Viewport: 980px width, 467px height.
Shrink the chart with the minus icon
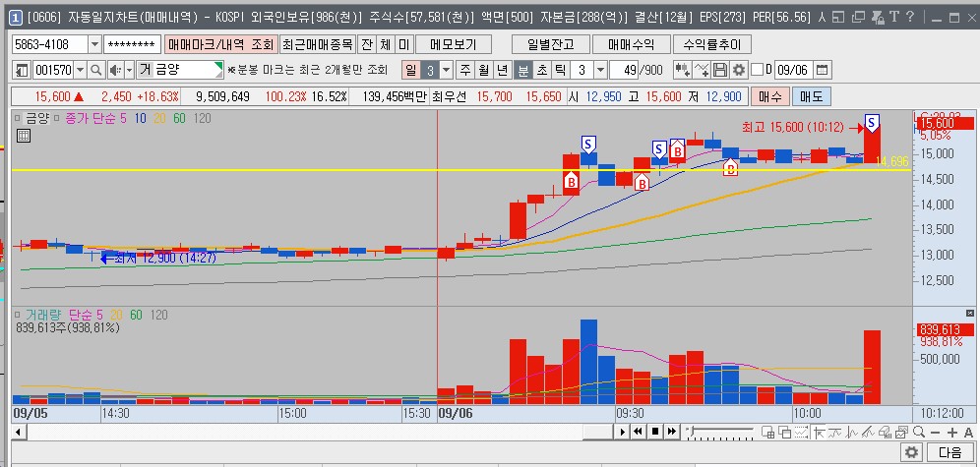coord(935,433)
